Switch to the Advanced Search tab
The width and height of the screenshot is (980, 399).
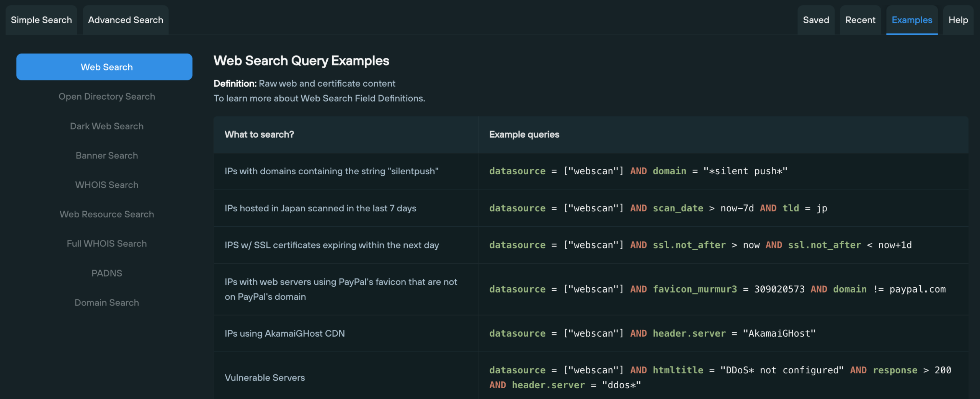click(x=126, y=20)
